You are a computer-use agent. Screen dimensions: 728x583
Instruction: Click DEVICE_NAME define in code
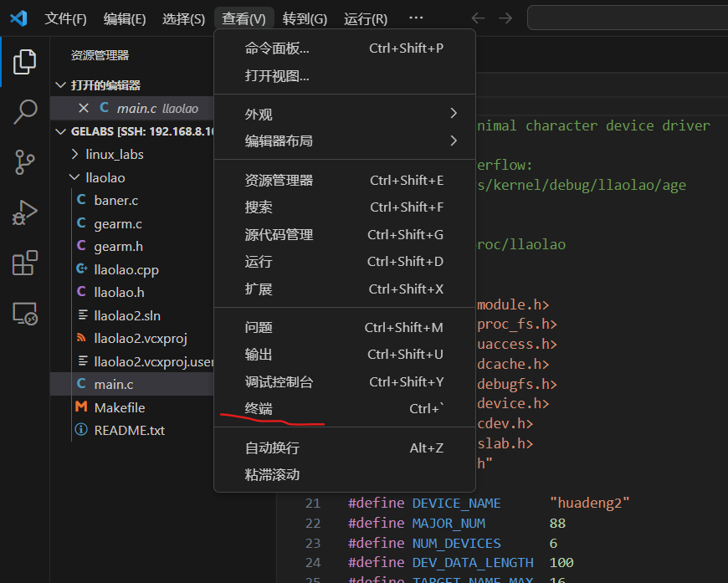click(x=456, y=504)
